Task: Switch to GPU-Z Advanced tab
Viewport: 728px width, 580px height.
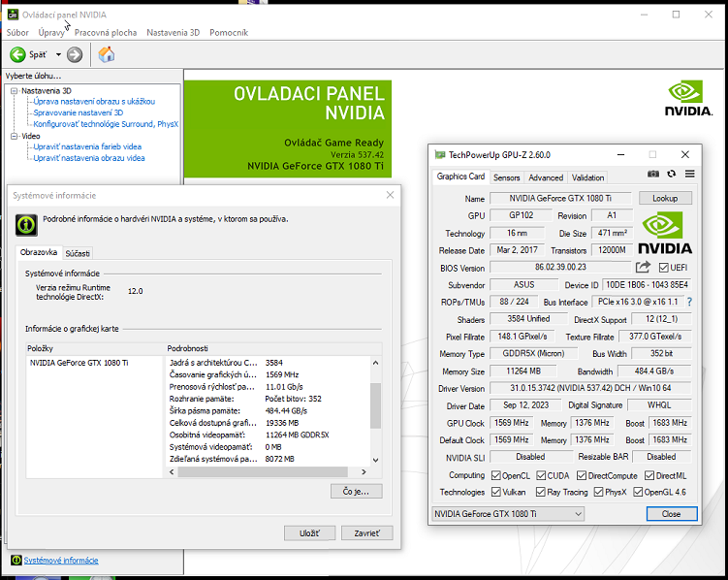Action: pyautogui.click(x=546, y=177)
